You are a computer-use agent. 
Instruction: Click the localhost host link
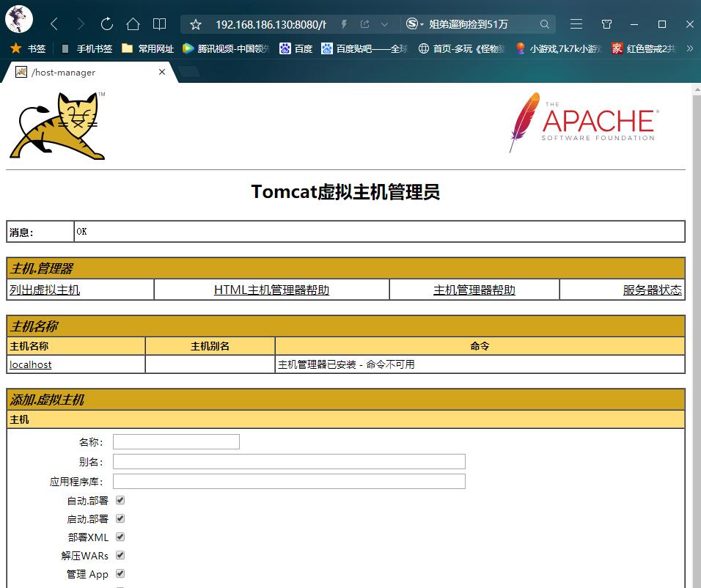click(x=30, y=364)
